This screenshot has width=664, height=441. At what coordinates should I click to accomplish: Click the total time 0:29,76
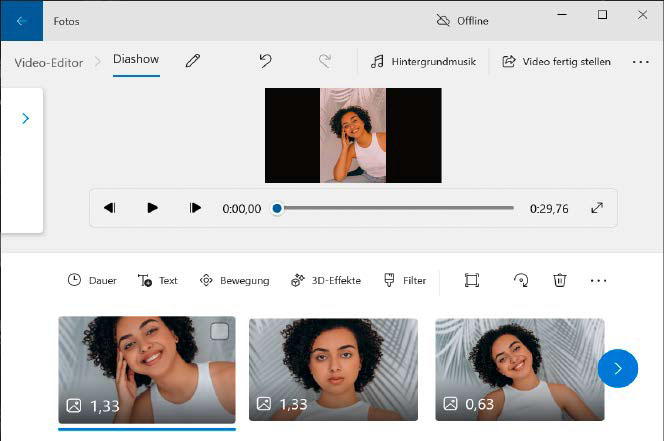pos(549,209)
